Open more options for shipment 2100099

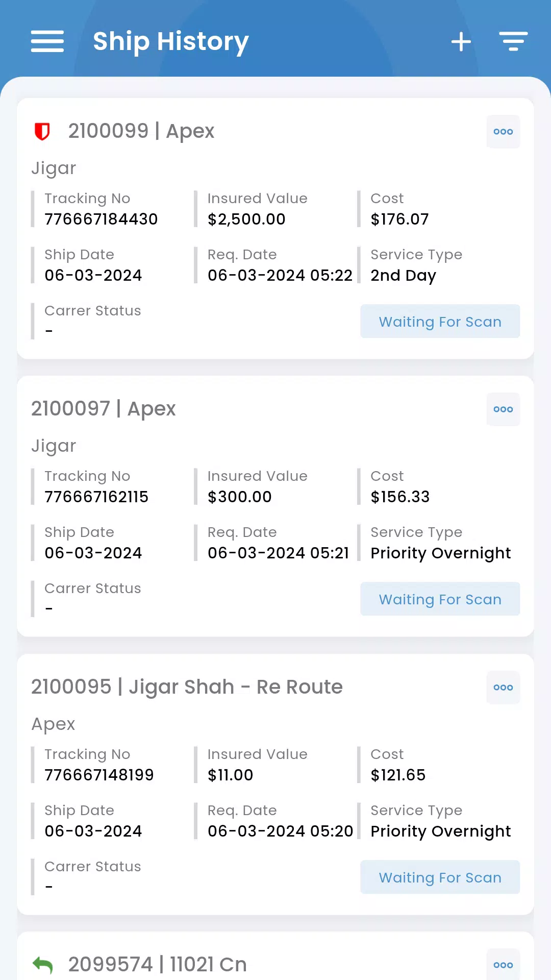tap(503, 132)
